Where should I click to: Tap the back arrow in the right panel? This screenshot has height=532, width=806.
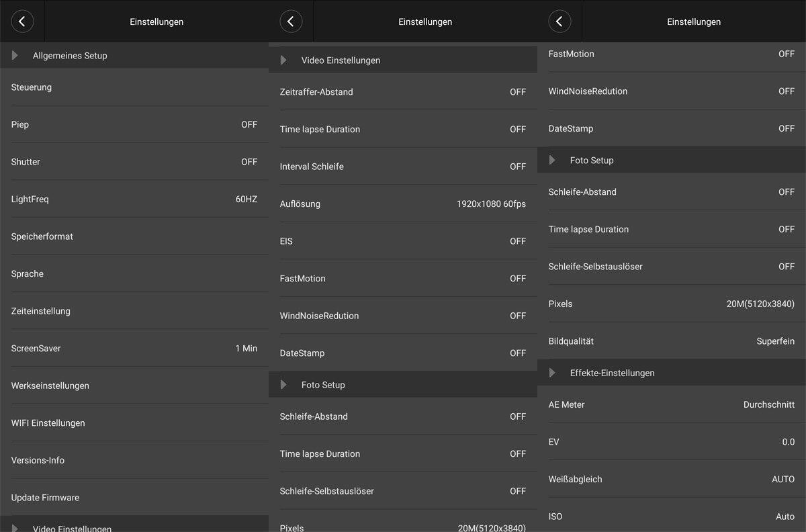[559, 21]
